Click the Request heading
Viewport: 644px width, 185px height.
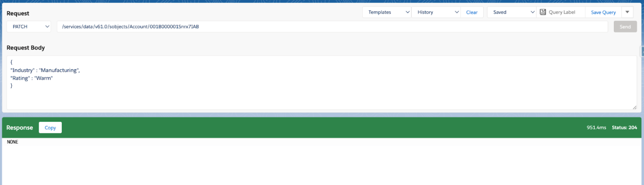pos(18,13)
